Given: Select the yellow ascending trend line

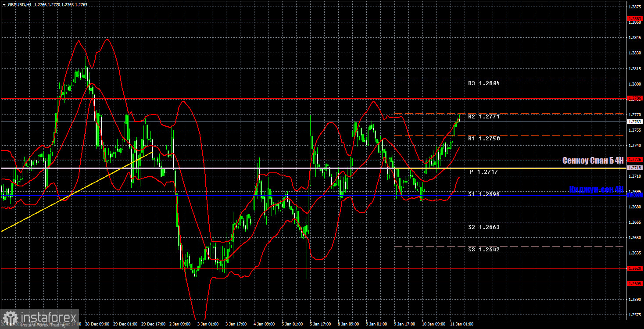Looking at the screenshot, I should point(77,192).
